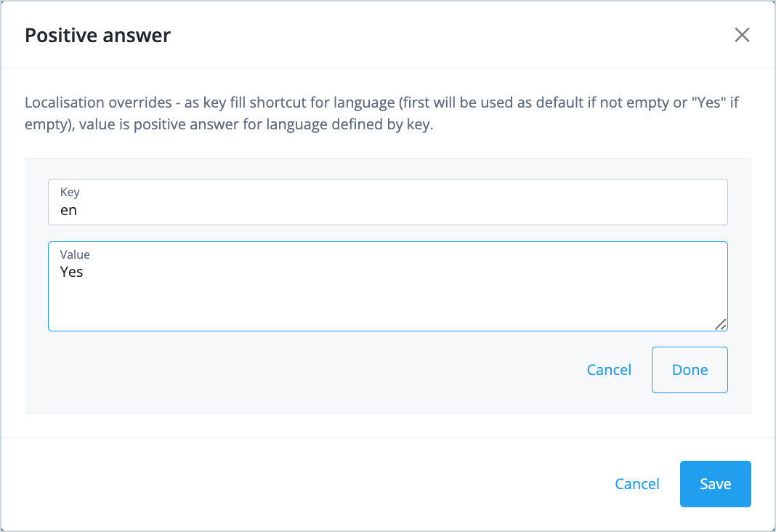Click the Done button
The height and width of the screenshot is (532, 776).
pos(690,370)
